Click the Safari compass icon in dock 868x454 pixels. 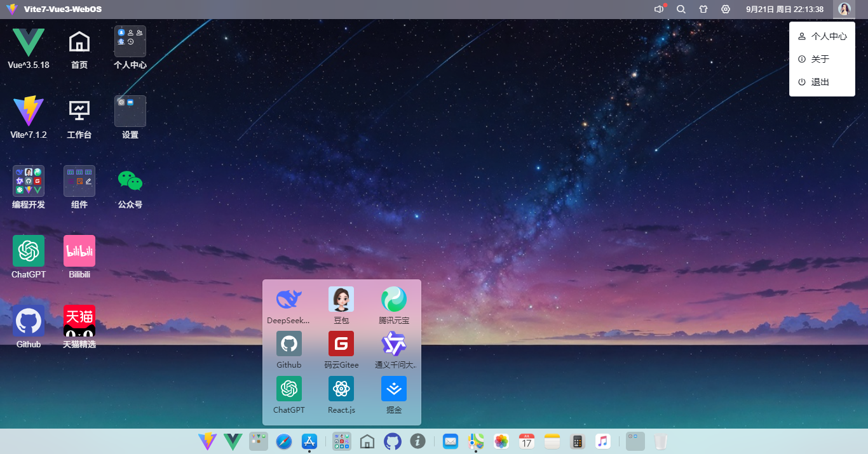click(x=284, y=441)
